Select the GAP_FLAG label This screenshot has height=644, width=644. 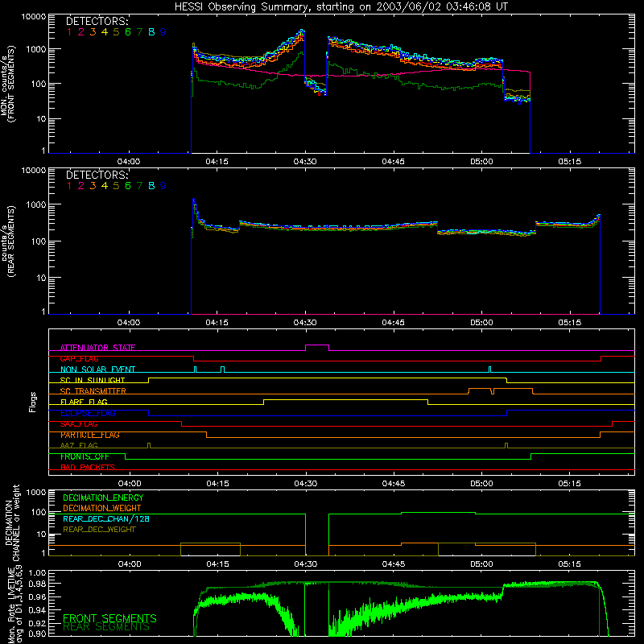click(79, 358)
